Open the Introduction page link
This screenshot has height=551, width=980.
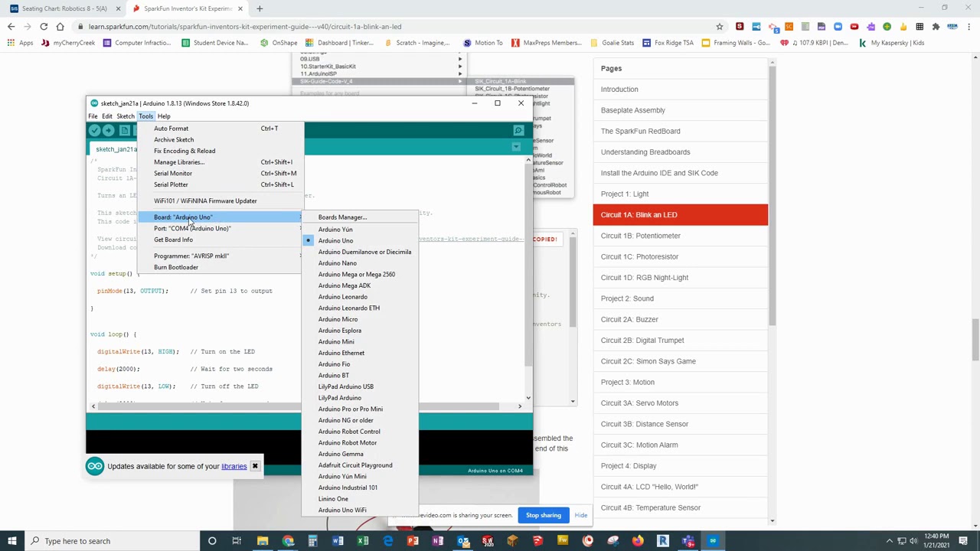(x=619, y=90)
